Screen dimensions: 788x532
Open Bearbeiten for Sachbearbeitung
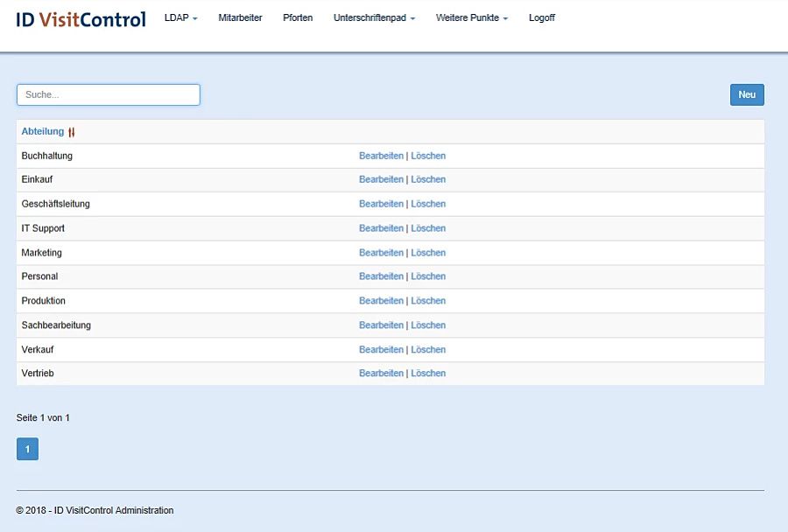(381, 325)
